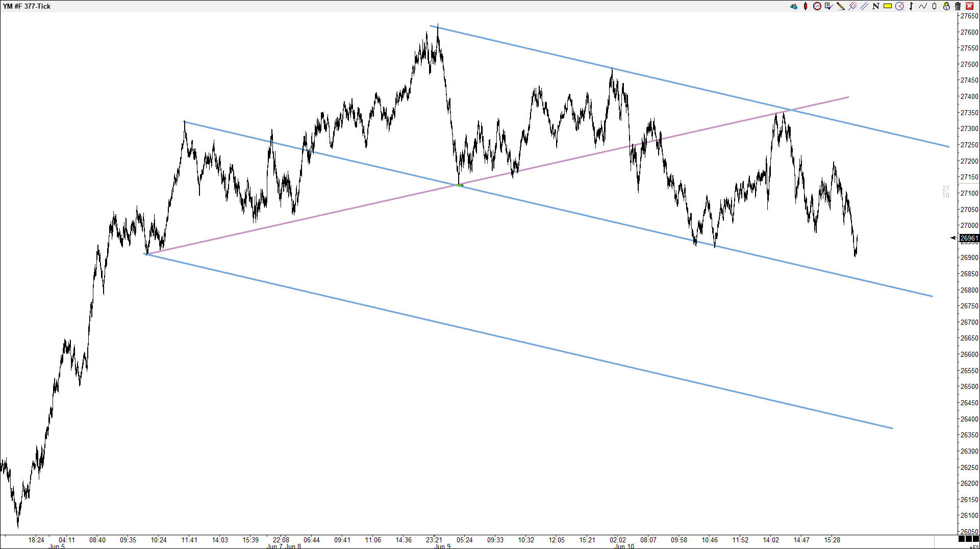
Task: Toggle the drawing lock padlock icon
Action: 946,6
